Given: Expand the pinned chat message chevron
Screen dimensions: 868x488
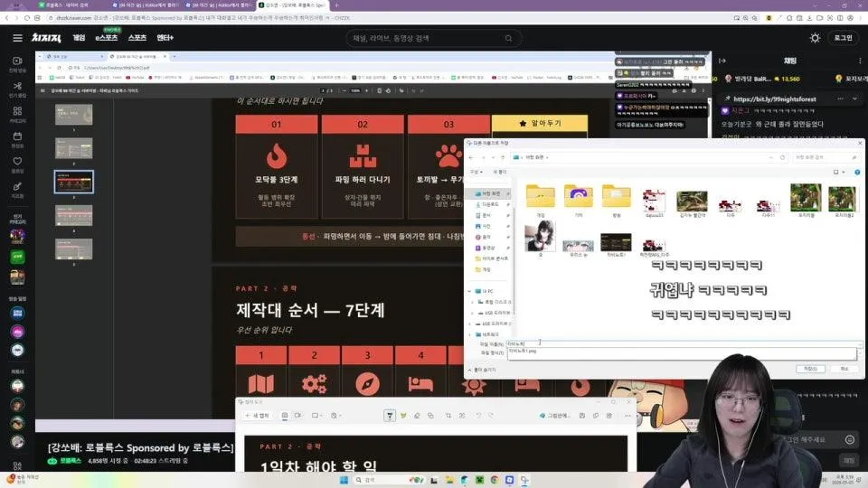Looking at the screenshot, I should point(855,99).
